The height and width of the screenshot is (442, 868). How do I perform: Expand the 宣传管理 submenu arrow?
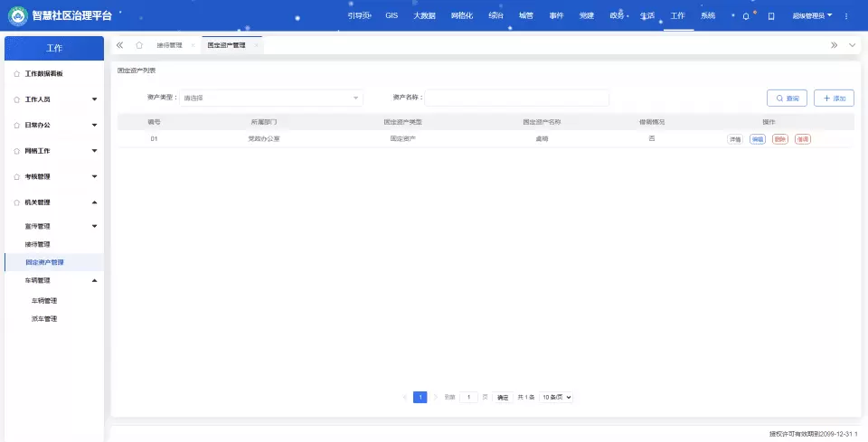click(94, 226)
